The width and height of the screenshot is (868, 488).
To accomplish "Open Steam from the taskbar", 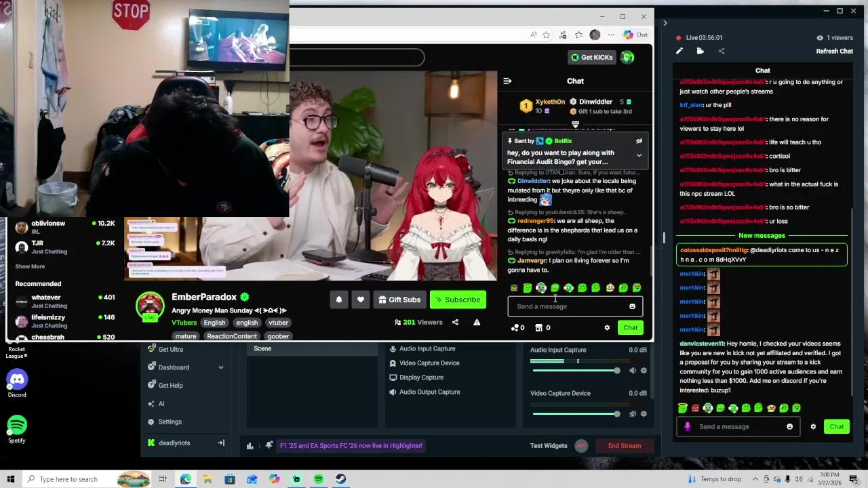I will point(340,479).
